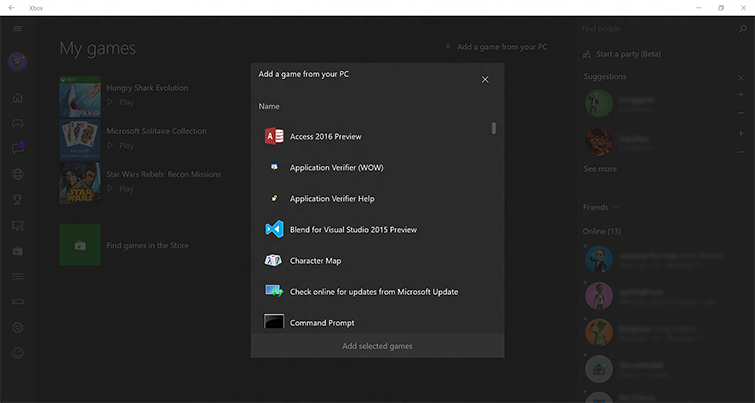755x403 pixels.
Task: Click the Name column header
Action: [269, 106]
